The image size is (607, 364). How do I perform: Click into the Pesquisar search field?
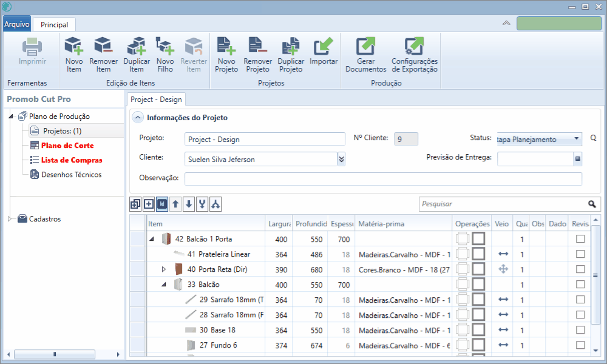pyautogui.click(x=503, y=204)
